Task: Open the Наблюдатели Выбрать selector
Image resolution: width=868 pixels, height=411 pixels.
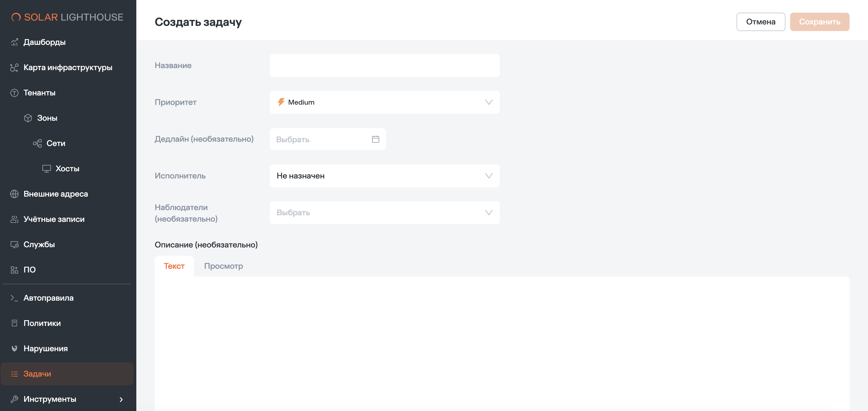Action: point(385,212)
